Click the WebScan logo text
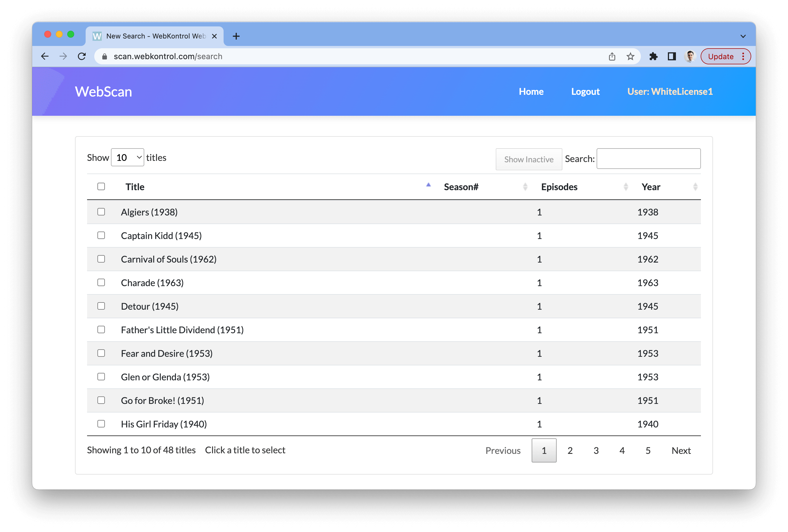Screen dimensions: 788x532 point(103,92)
